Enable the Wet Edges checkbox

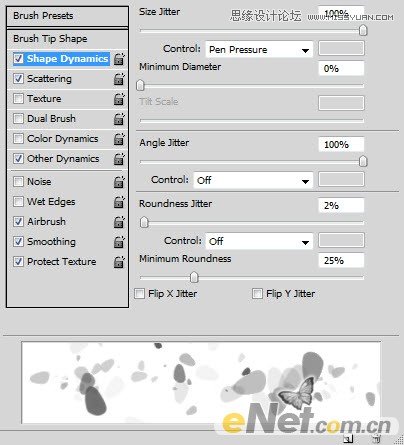tap(18, 201)
